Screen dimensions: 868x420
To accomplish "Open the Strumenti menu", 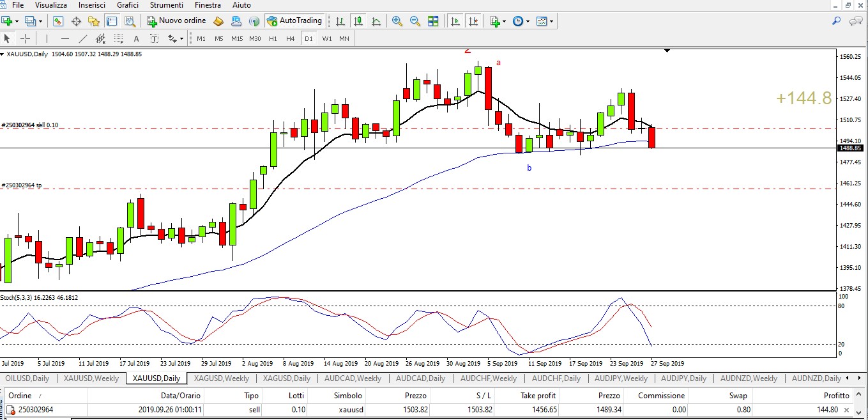I will pos(166,5).
